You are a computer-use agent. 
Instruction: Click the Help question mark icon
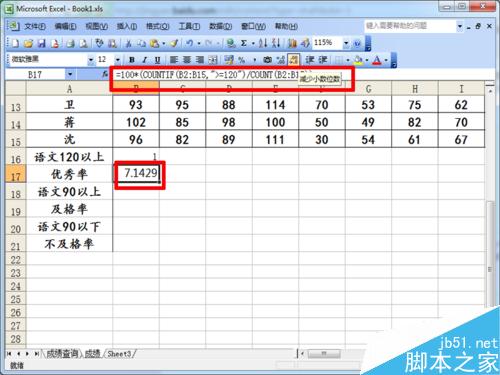[x=357, y=43]
